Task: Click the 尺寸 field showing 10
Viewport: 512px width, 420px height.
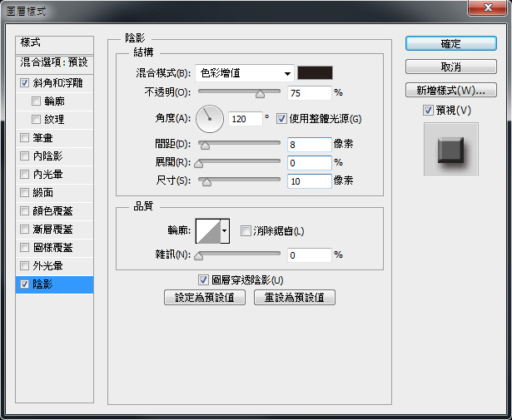Action: point(309,181)
